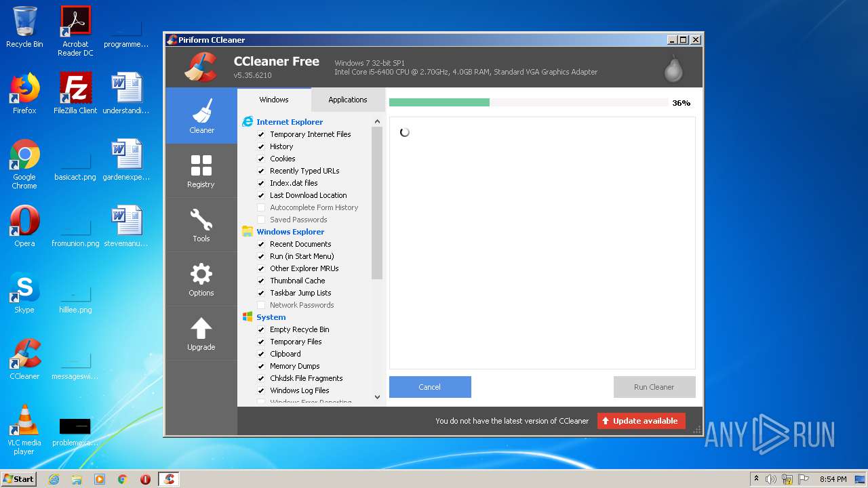The height and width of the screenshot is (488, 868).
Task: Open the Tools wrench section
Action: (x=201, y=224)
